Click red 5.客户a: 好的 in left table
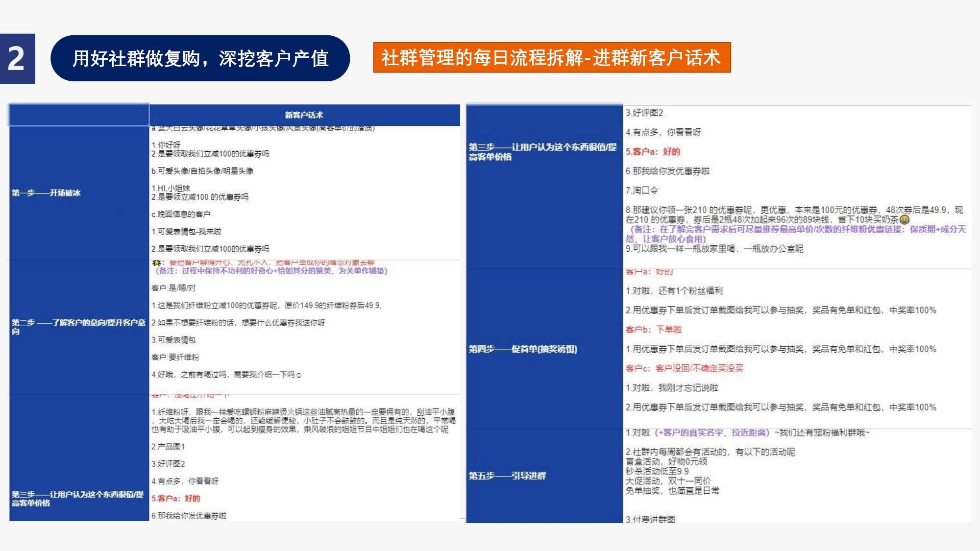This screenshot has height=551, width=980. pyautogui.click(x=175, y=499)
